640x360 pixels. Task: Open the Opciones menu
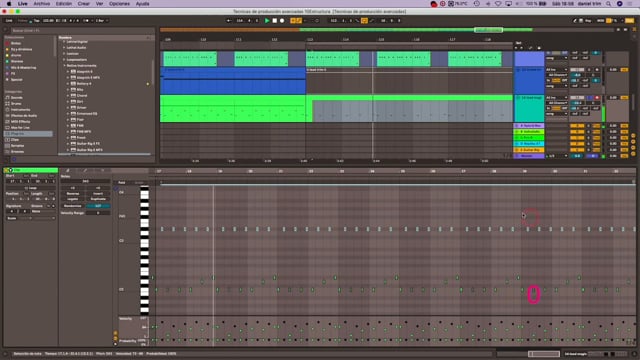tap(119, 4)
